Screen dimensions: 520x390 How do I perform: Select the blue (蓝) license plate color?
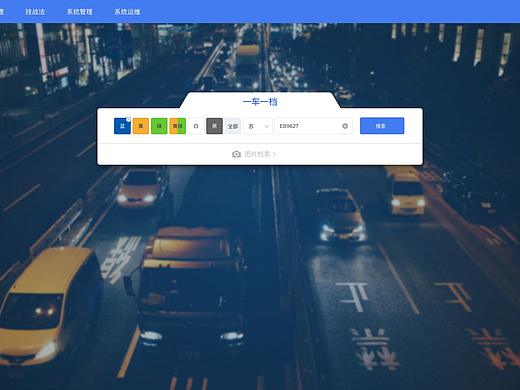122,126
